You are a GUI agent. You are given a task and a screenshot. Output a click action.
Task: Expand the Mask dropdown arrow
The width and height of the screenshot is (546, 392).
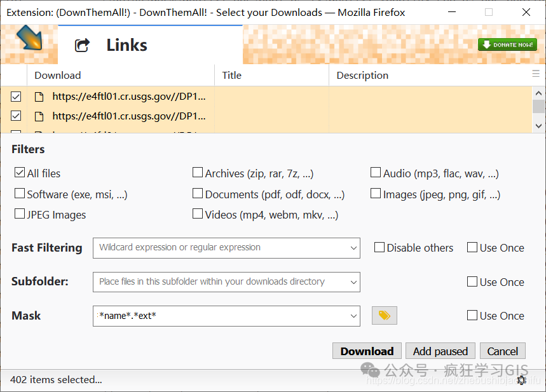pos(353,316)
